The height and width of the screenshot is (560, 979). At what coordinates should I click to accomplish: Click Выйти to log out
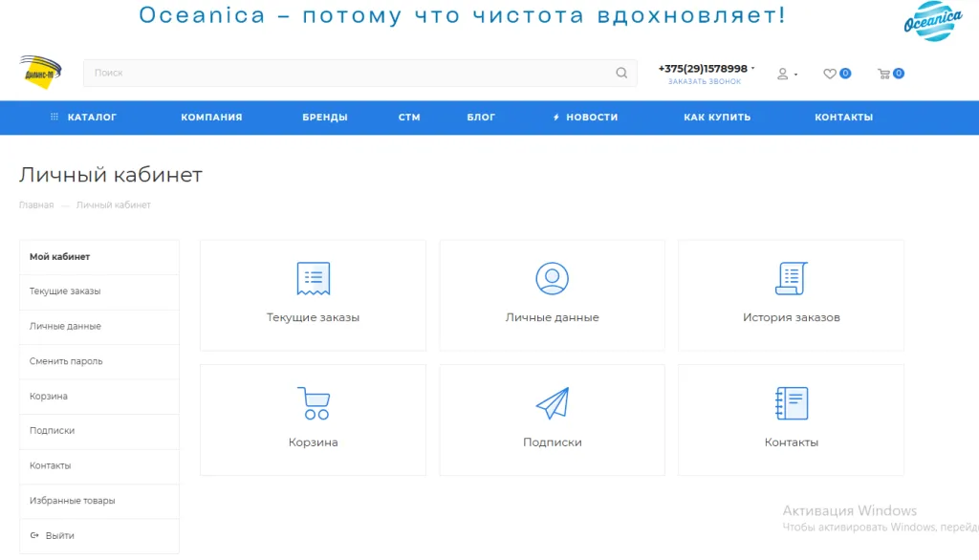point(59,535)
